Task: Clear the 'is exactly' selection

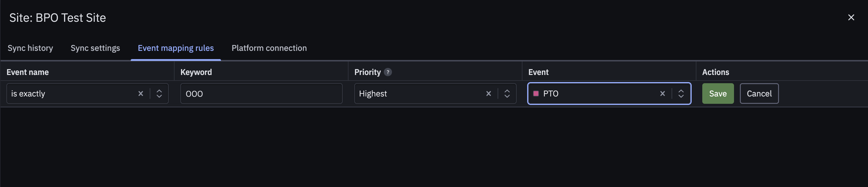Action: pyautogui.click(x=141, y=94)
